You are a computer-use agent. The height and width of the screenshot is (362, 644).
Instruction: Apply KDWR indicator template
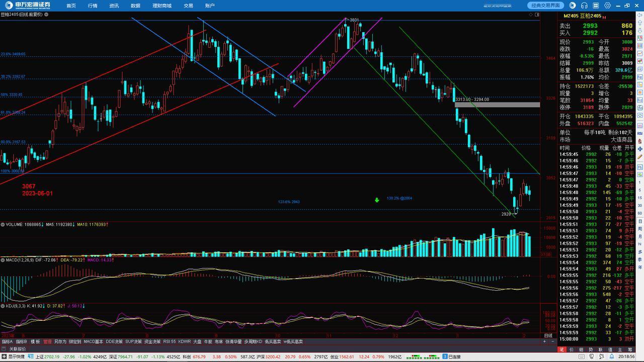pos(185,341)
